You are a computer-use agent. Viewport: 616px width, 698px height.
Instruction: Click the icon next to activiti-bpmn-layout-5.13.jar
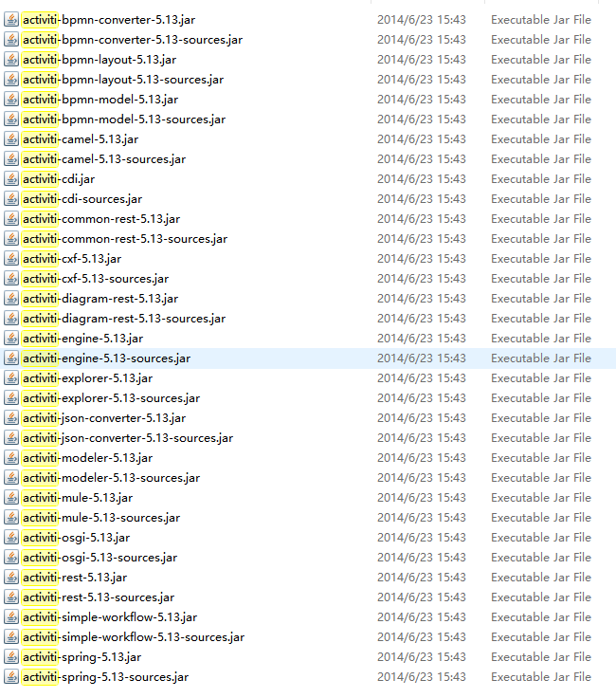(11, 59)
